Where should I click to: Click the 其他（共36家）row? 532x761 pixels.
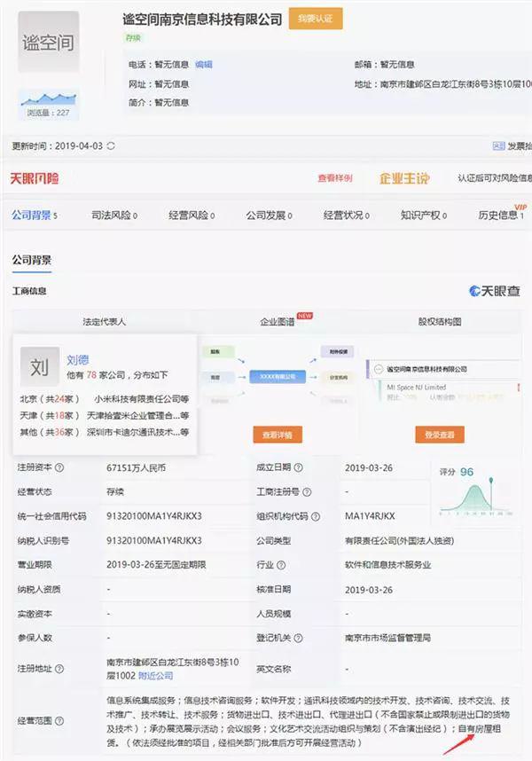(x=105, y=432)
